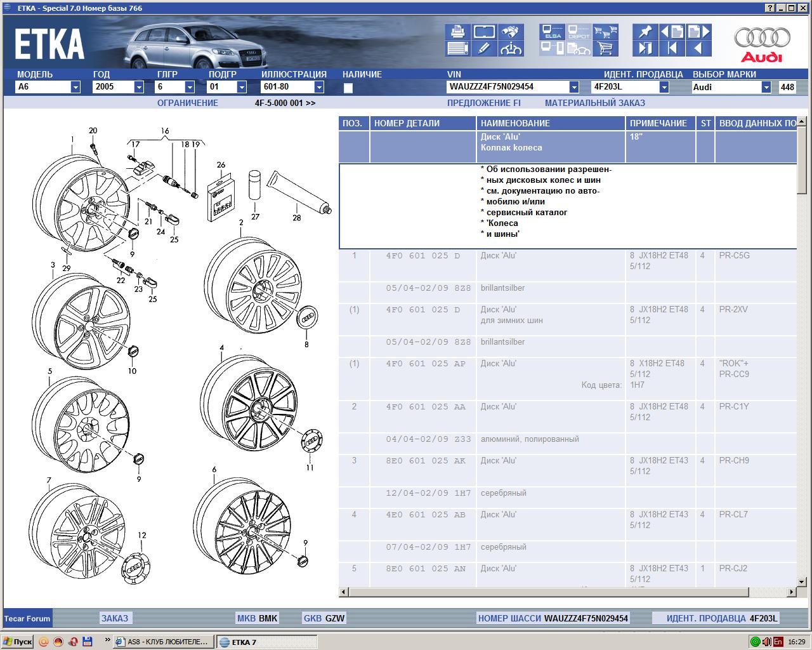Open the ГОД dropdown showing 2005
The image size is (812, 650).
[139, 88]
